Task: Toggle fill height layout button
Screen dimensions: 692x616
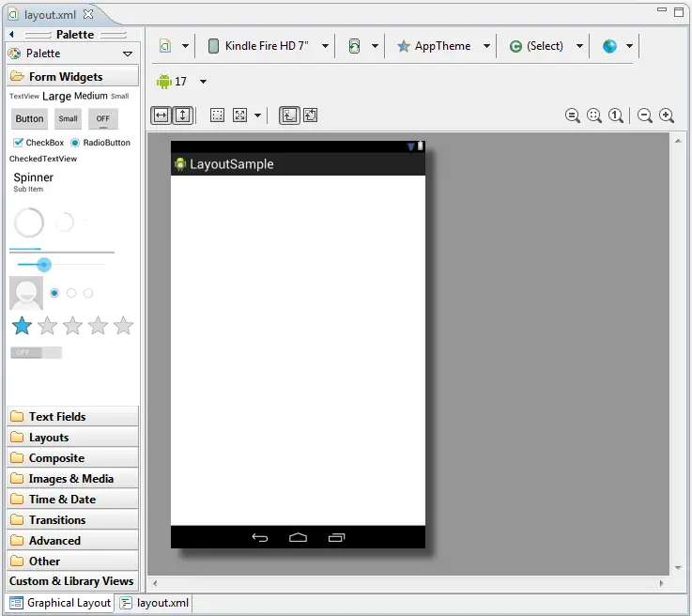Action: 182,115
